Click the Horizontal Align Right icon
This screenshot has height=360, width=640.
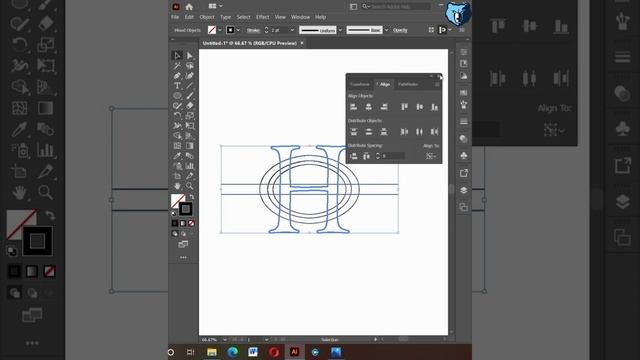(384, 107)
